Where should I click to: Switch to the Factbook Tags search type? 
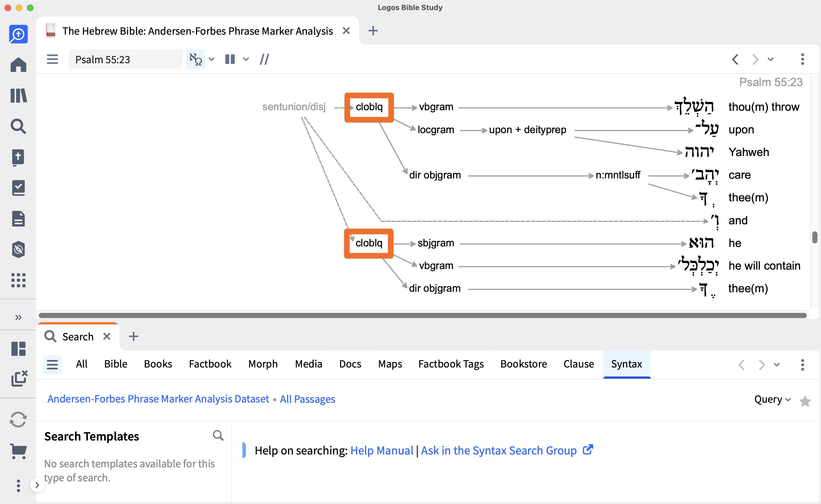(x=451, y=364)
